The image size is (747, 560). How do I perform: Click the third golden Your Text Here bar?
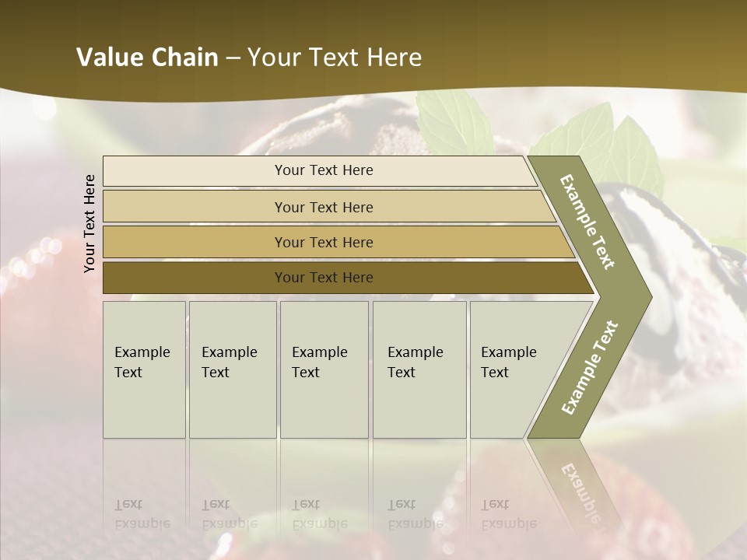tap(338, 242)
